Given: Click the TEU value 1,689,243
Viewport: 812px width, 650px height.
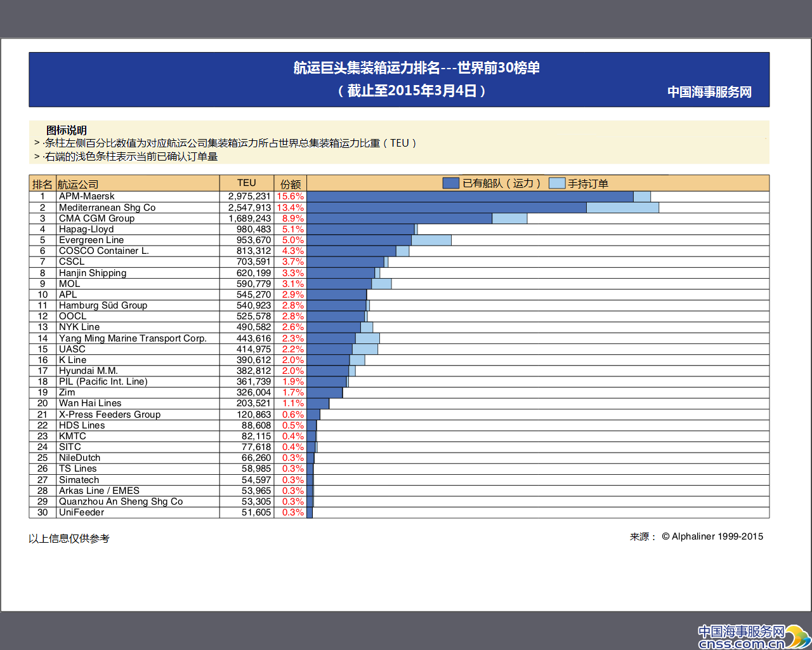Looking at the screenshot, I should click(x=250, y=218).
